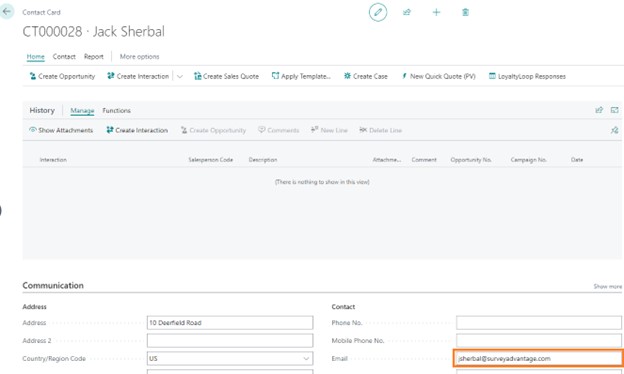Select the Contact tab
Screen dimensions: 624x374
[64, 56]
